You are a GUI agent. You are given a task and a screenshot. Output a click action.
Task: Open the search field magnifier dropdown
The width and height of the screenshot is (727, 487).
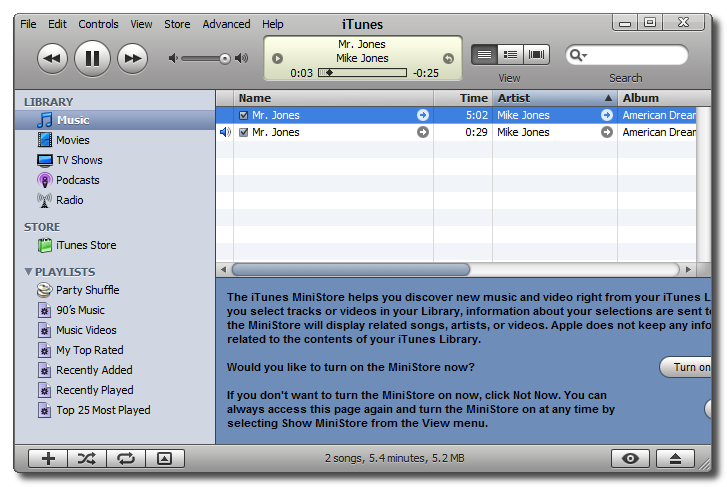pos(578,56)
